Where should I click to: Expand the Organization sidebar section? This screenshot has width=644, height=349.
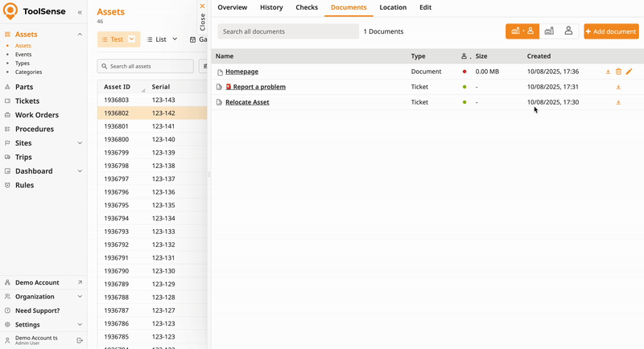pyautogui.click(x=80, y=297)
